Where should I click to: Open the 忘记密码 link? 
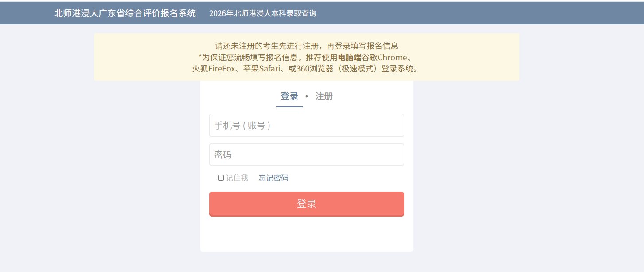(x=273, y=178)
